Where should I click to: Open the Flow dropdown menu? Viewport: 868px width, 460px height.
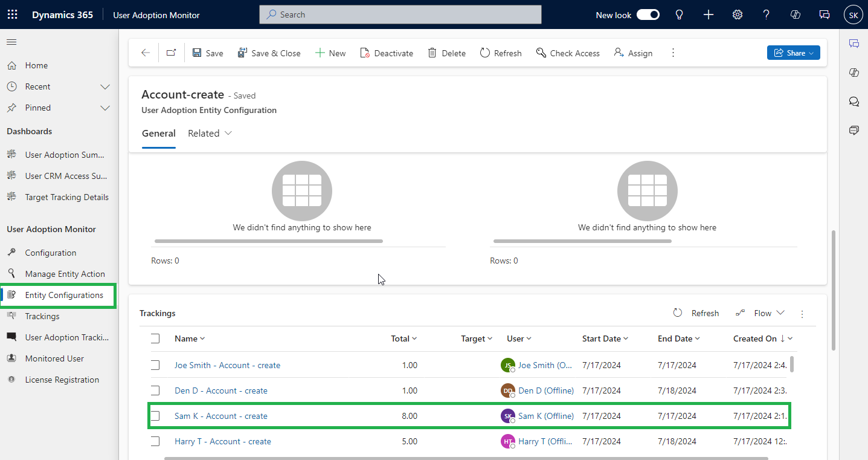click(760, 313)
